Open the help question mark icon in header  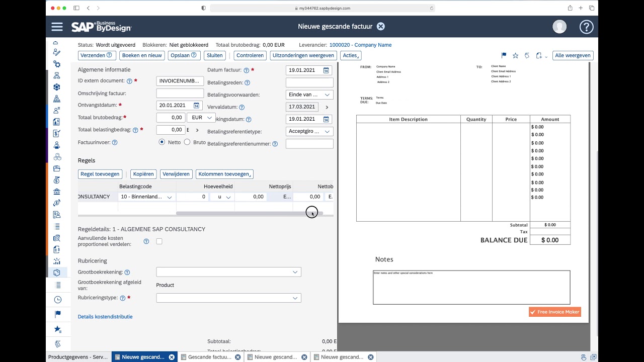(x=586, y=27)
